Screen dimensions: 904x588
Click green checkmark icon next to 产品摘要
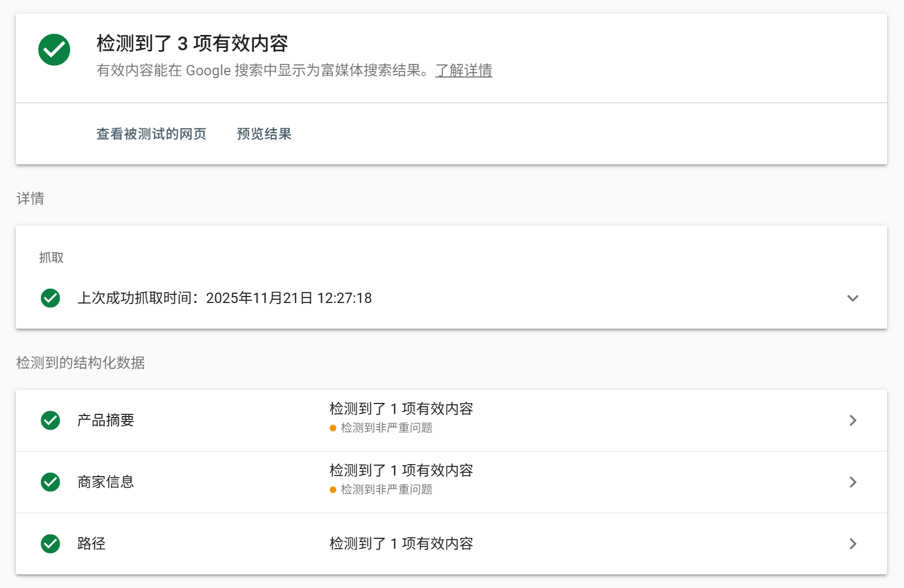(x=51, y=420)
